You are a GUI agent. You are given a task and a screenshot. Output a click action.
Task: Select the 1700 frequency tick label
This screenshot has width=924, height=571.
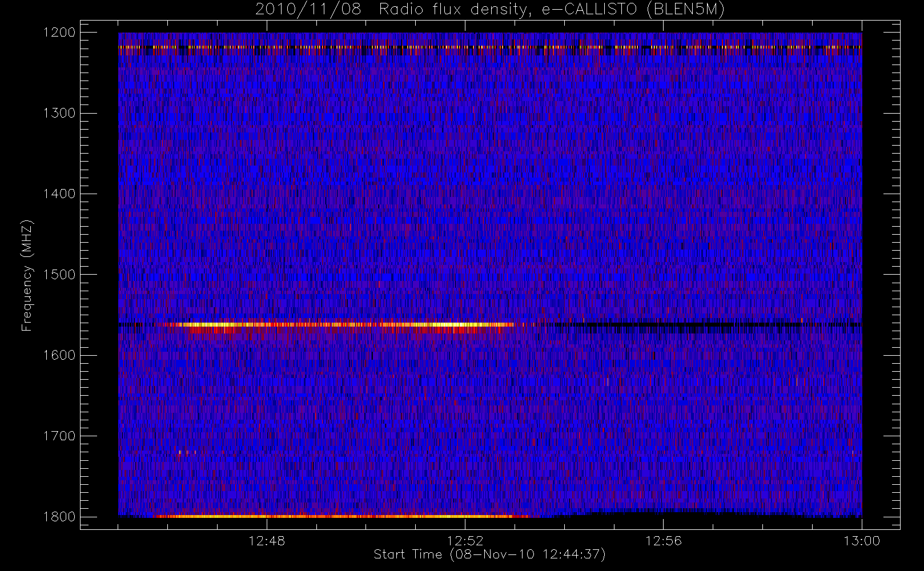click(59, 436)
